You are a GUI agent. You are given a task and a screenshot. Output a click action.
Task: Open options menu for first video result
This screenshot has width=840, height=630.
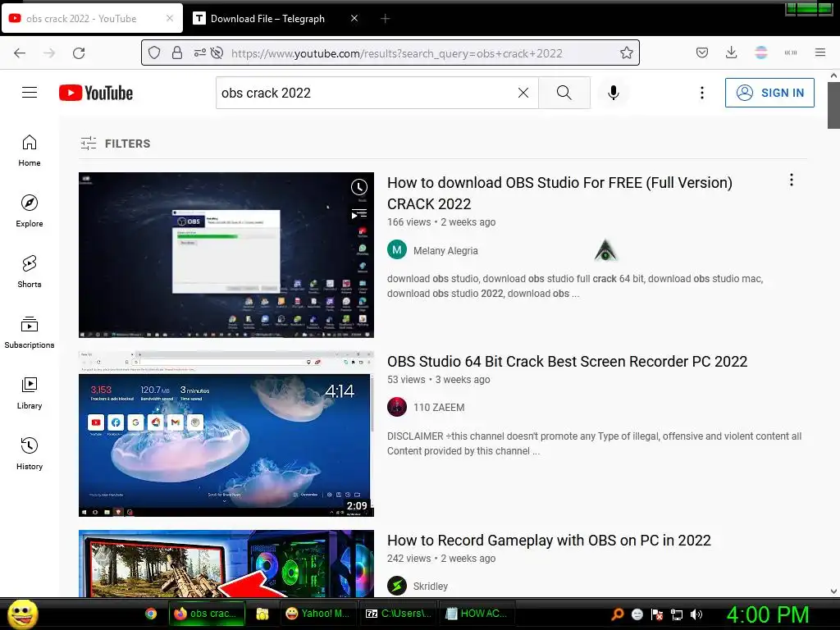click(x=792, y=180)
